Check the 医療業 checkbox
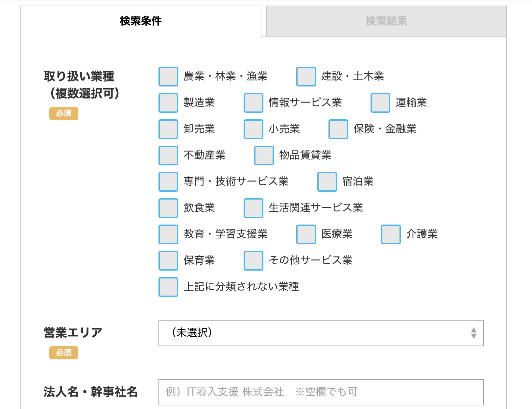Viewport: 532px width, 409px height. pos(306,234)
